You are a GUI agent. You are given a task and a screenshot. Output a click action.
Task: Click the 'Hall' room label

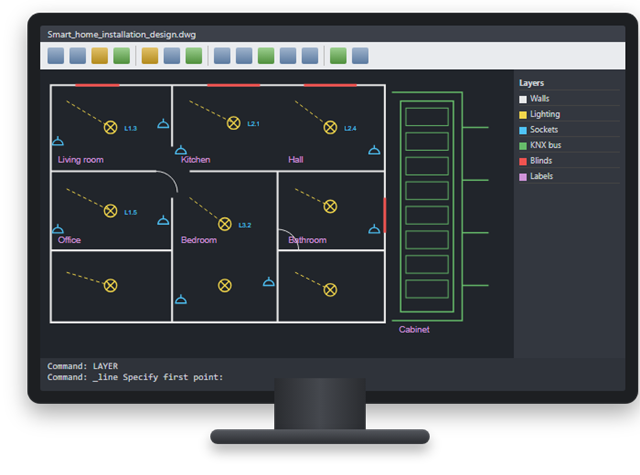[296, 160]
